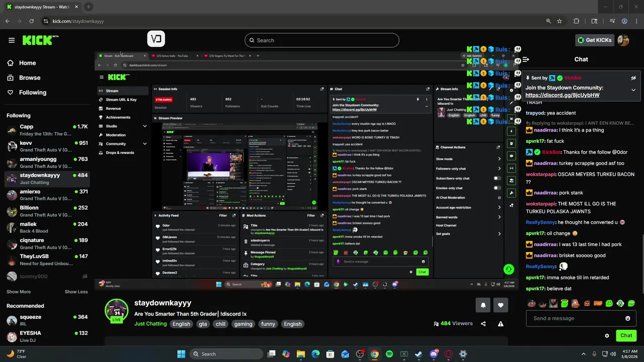
Task: Toggle Emotes-only chat in streamed dashboard
Action: point(497,188)
